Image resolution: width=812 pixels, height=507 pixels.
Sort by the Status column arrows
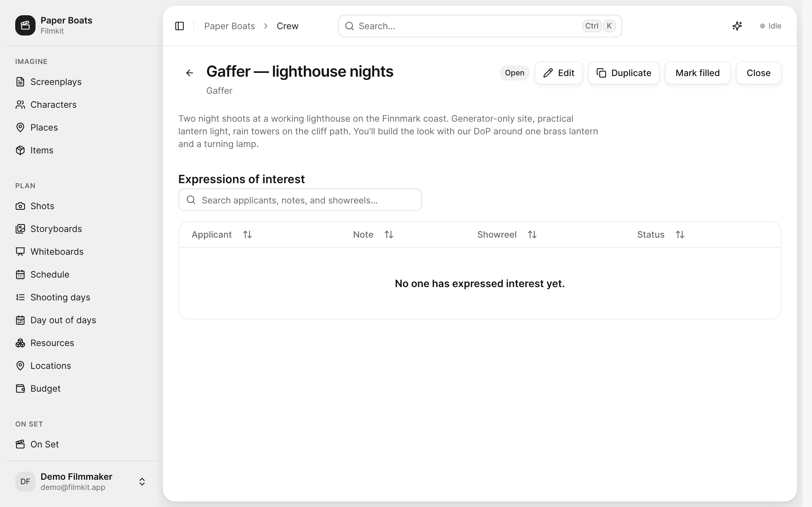point(680,234)
